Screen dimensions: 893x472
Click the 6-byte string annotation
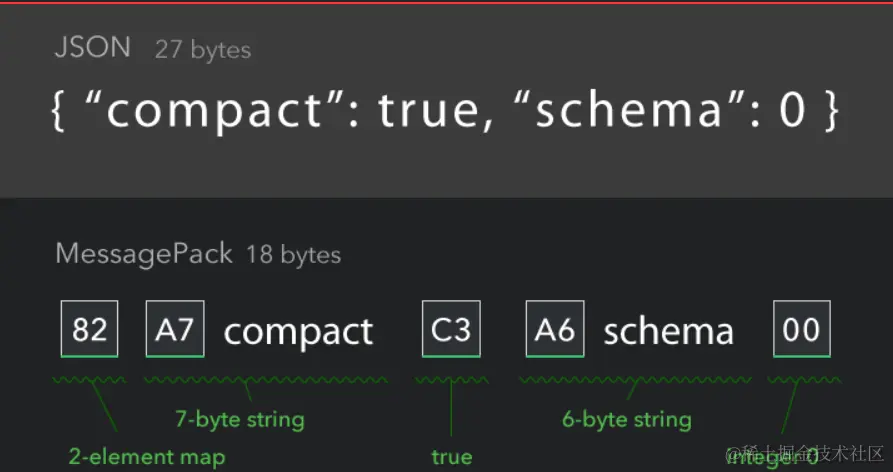626,420
